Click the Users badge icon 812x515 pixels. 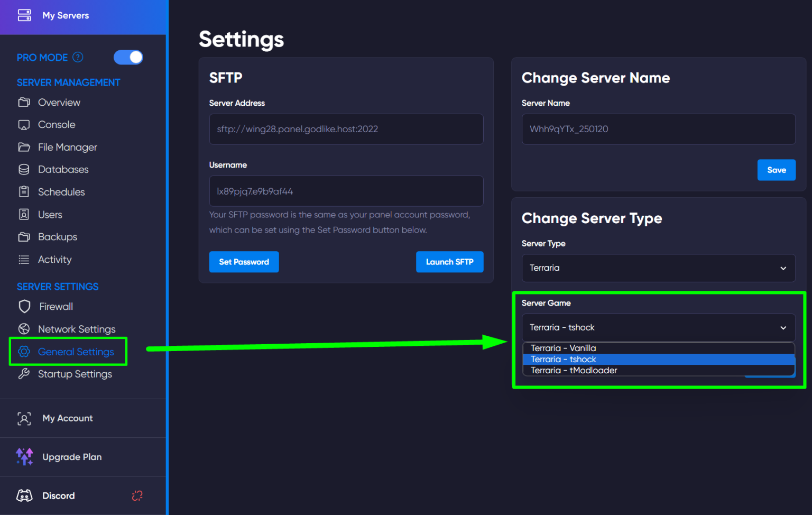click(x=24, y=214)
